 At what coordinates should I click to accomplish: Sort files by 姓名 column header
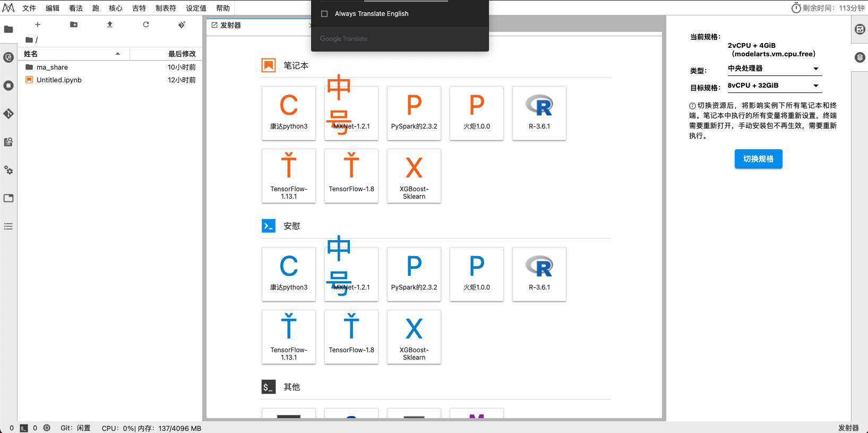tap(74, 54)
